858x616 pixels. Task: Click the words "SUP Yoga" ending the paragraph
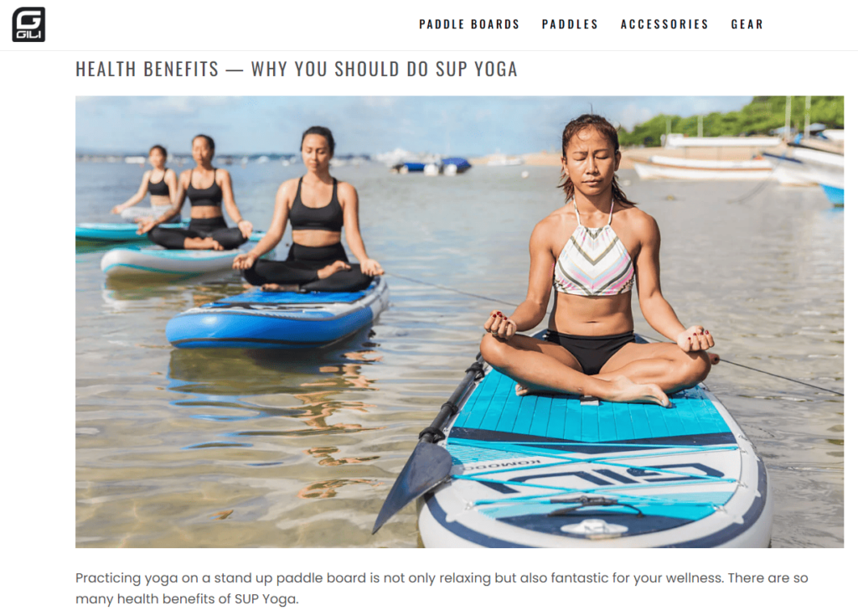pos(266,599)
